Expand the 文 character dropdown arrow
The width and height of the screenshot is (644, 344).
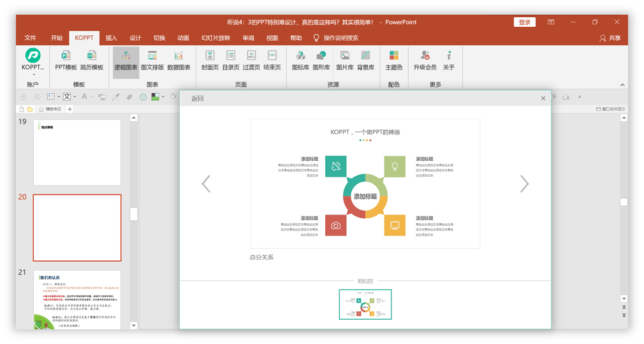tap(75, 97)
